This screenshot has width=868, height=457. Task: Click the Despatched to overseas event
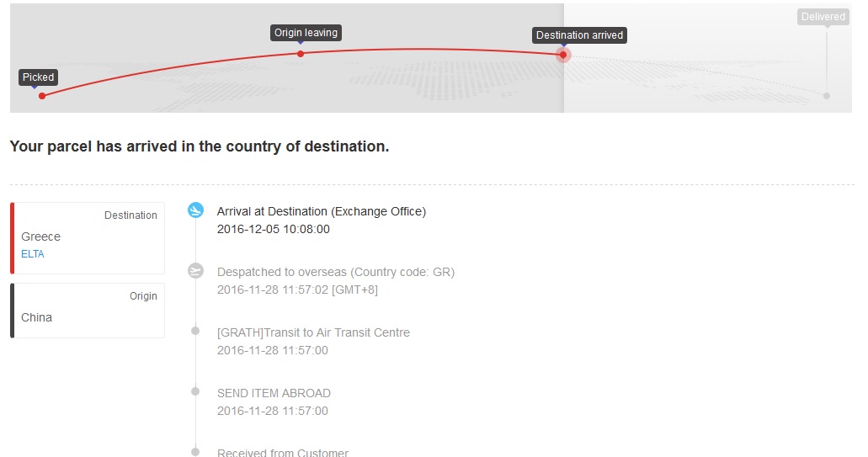coord(335,272)
